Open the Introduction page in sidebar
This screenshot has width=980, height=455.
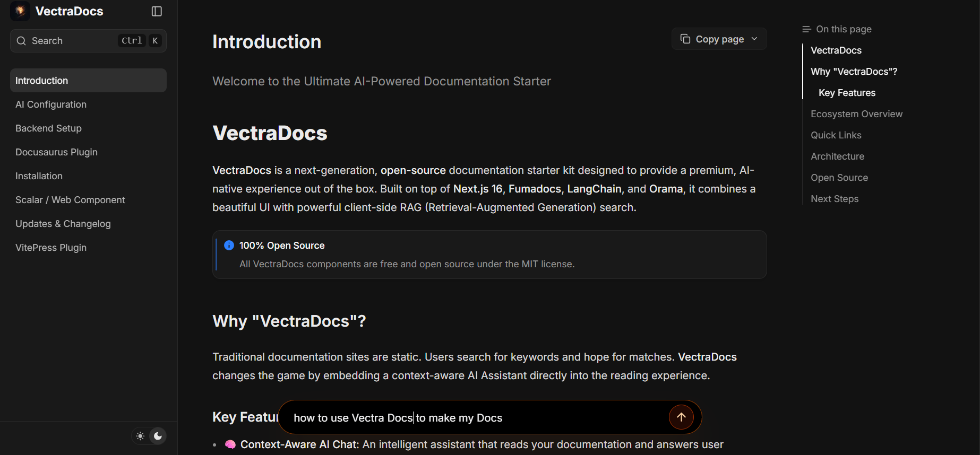pyautogui.click(x=88, y=80)
